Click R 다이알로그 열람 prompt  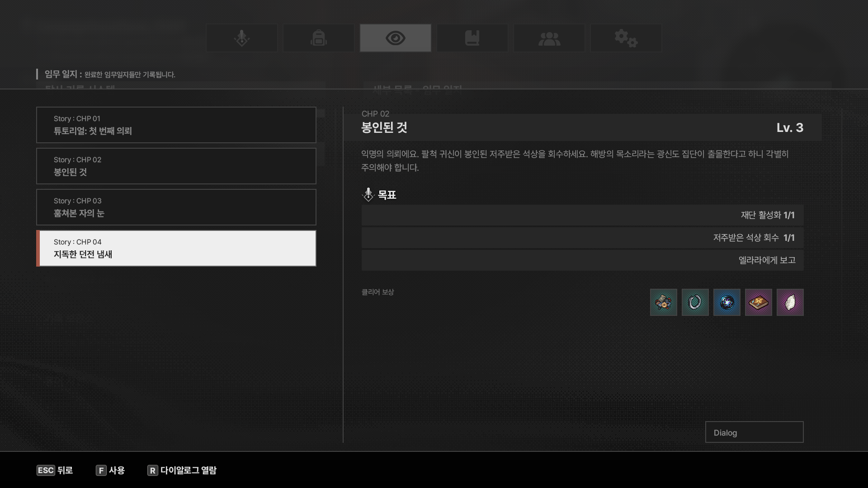coord(182,470)
